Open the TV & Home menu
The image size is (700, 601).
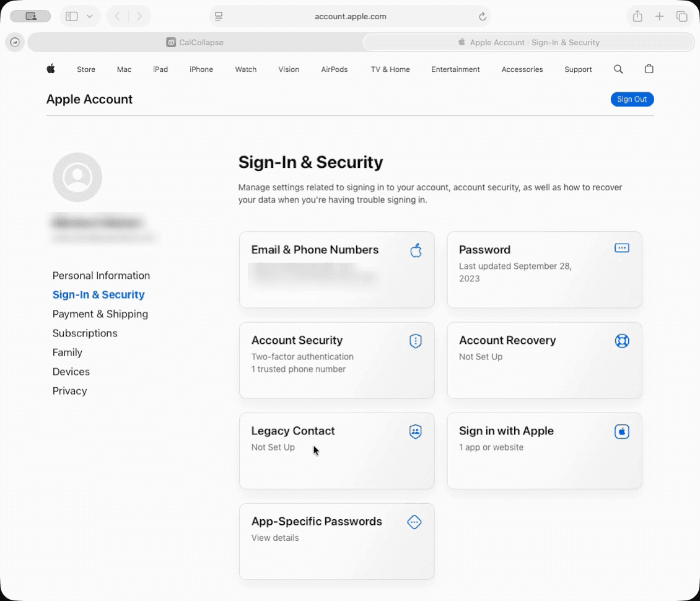391,69
